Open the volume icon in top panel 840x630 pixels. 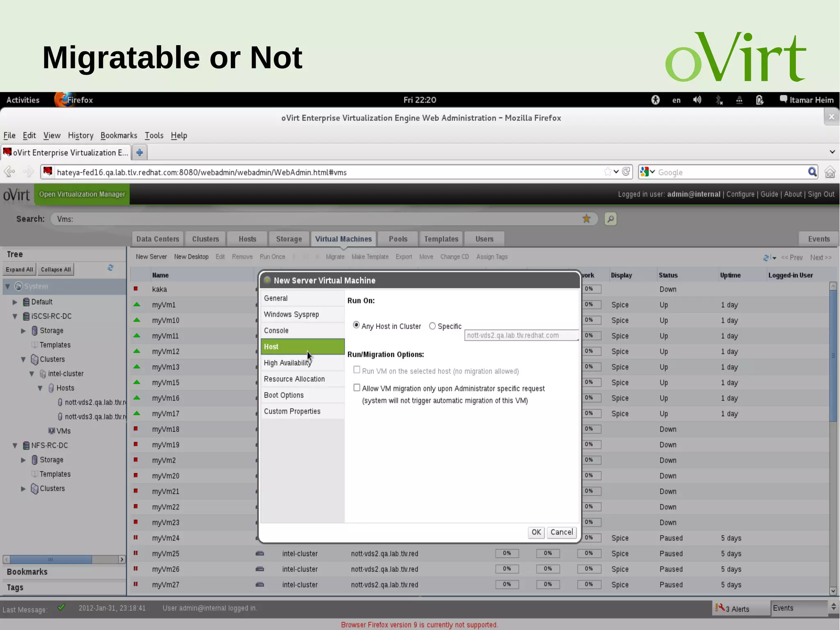[x=697, y=100]
